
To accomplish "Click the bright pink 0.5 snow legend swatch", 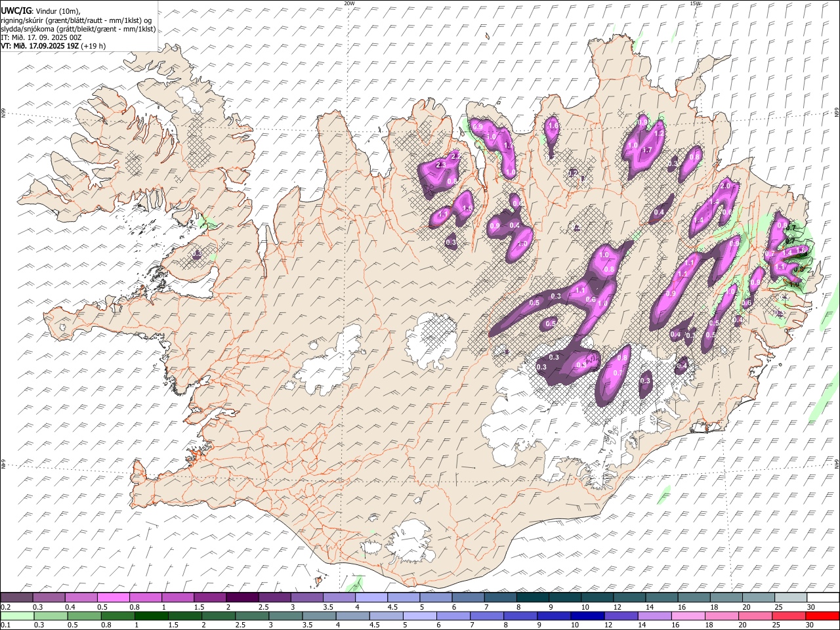I will [x=114, y=597].
